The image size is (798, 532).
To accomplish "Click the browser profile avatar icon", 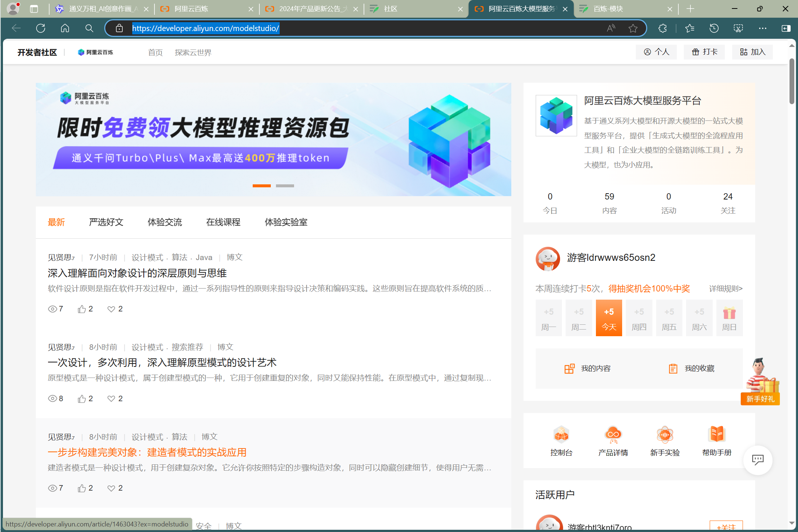I will 13,9.
